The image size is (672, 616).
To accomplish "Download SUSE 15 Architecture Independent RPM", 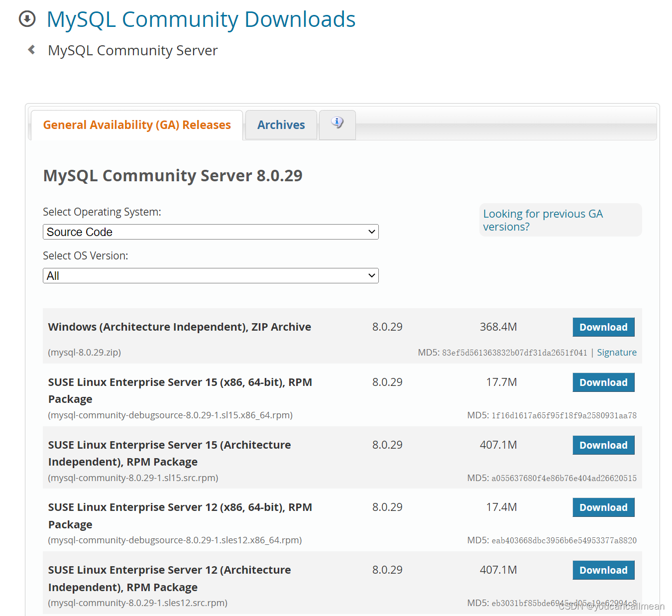I will [603, 445].
